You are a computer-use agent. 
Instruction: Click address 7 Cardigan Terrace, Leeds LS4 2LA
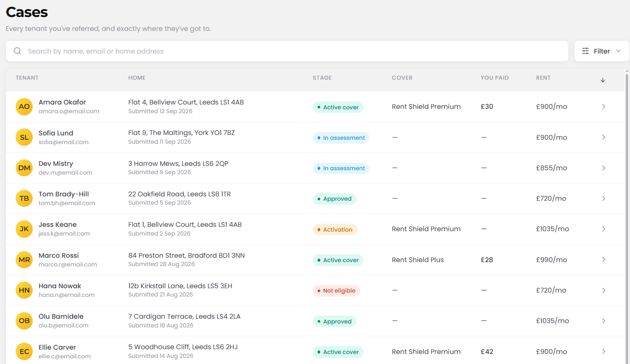pyautogui.click(x=184, y=317)
